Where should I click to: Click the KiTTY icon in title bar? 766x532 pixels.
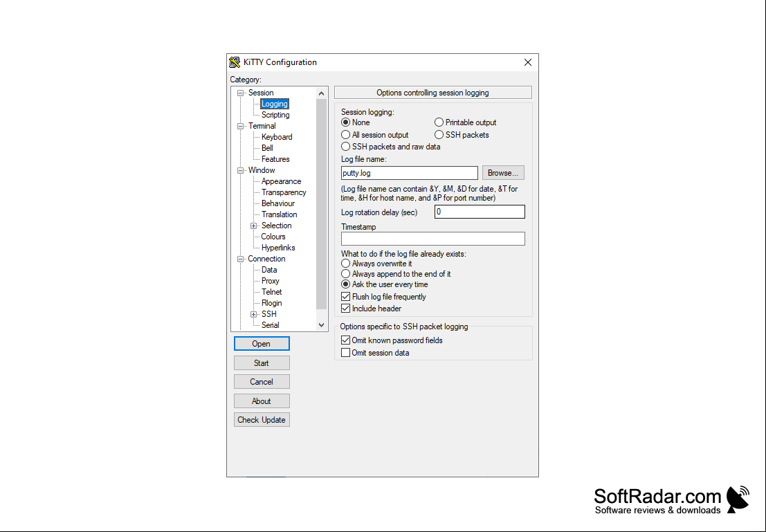[x=235, y=62]
